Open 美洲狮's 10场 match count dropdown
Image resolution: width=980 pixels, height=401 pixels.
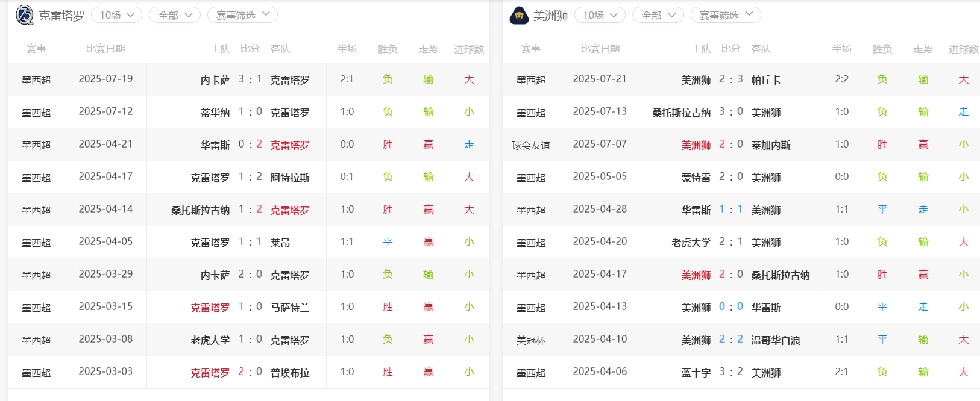tap(600, 15)
